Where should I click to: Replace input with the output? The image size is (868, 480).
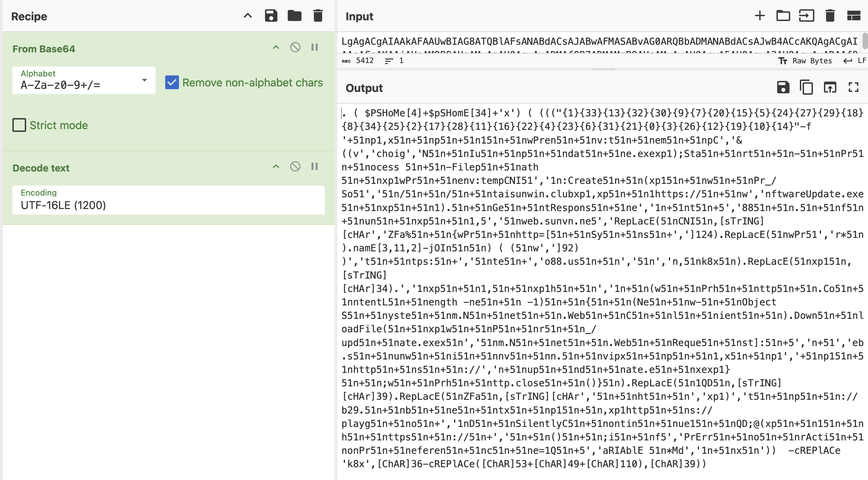pos(830,87)
